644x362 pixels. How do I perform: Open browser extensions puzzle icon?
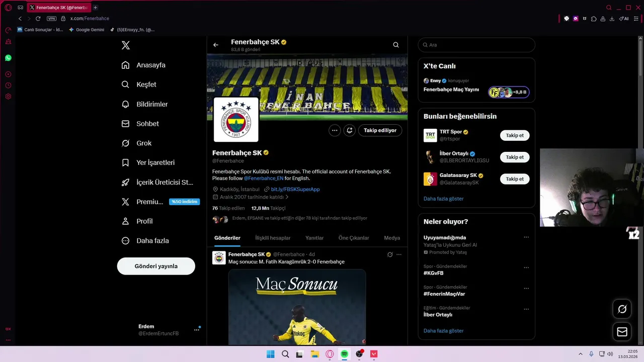(x=594, y=19)
